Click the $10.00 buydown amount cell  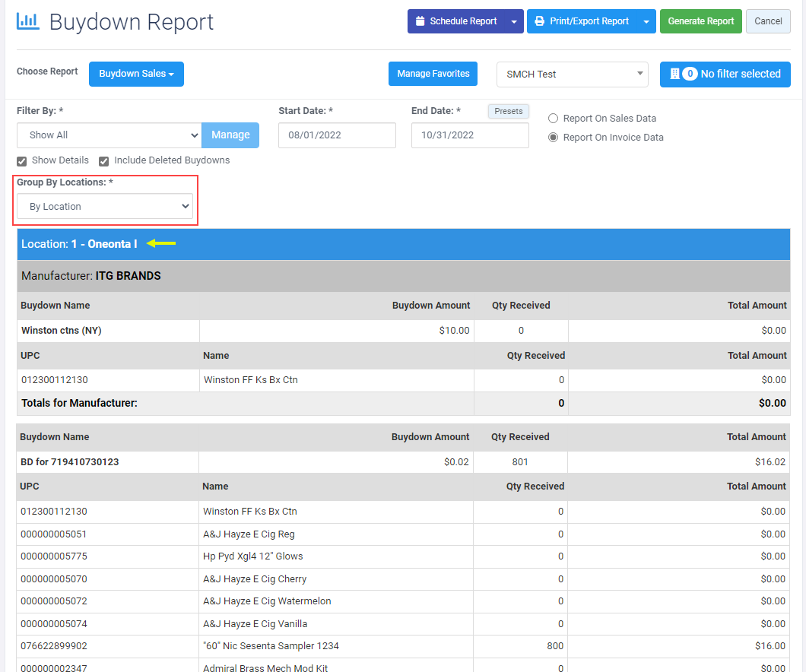(337, 331)
